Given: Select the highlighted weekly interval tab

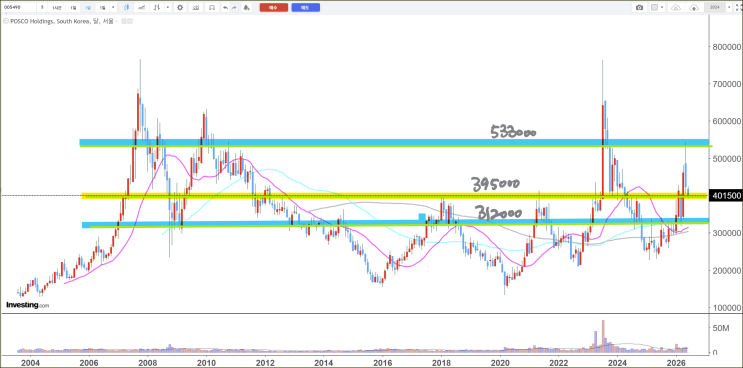Looking at the screenshot, I should click(88, 8).
